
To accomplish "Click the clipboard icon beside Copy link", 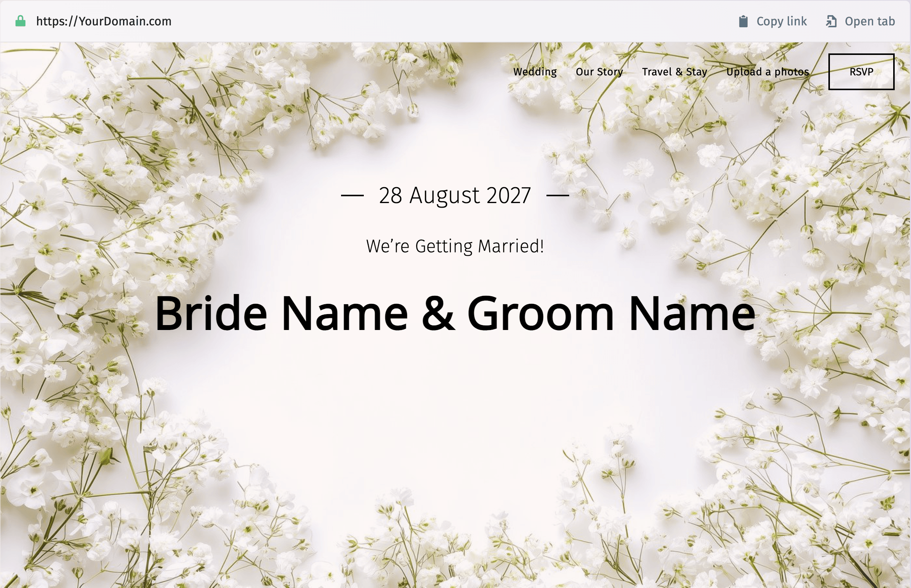I will pos(743,21).
